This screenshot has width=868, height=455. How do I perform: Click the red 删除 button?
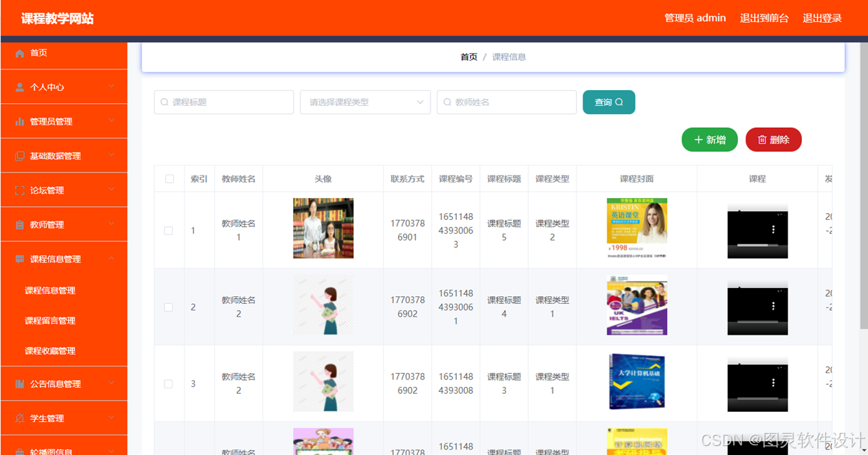click(x=774, y=140)
